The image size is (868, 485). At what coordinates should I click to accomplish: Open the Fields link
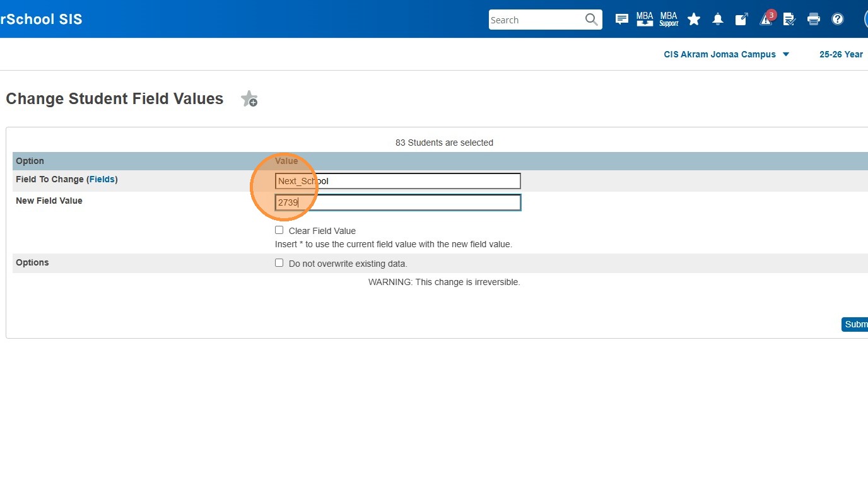pyautogui.click(x=102, y=180)
